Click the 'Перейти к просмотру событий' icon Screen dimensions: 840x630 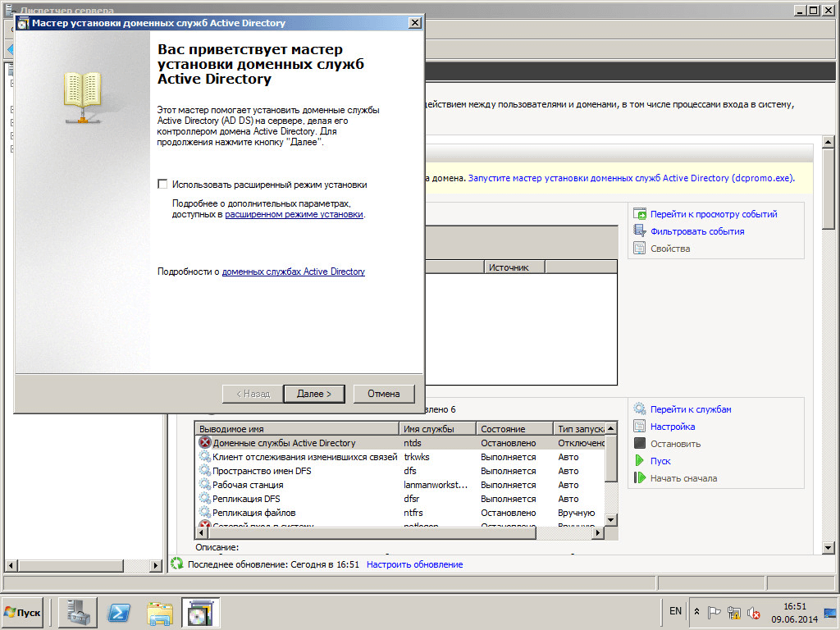tap(640, 214)
